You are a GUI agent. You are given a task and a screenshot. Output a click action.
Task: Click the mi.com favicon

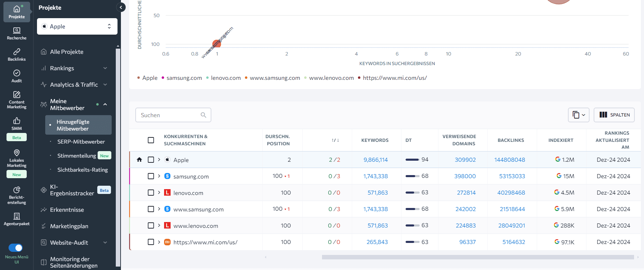[167, 242]
